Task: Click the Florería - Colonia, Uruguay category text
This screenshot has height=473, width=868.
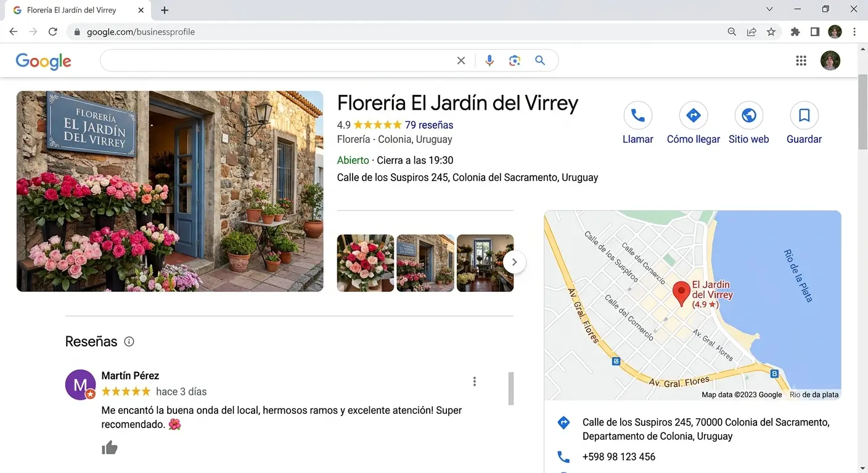Action: (395, 140)
